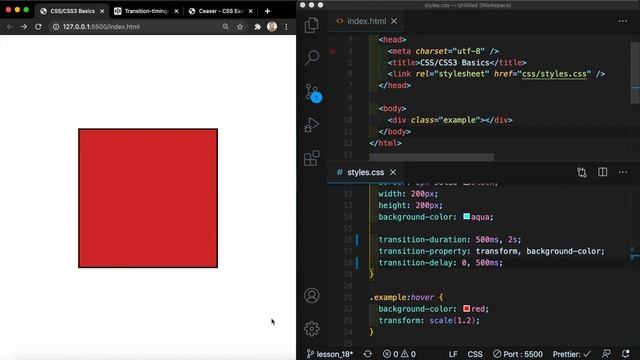Viewport: 640px width, 360px height.
Task: Click the red example square in browser
Action: [x=148, y=198]
